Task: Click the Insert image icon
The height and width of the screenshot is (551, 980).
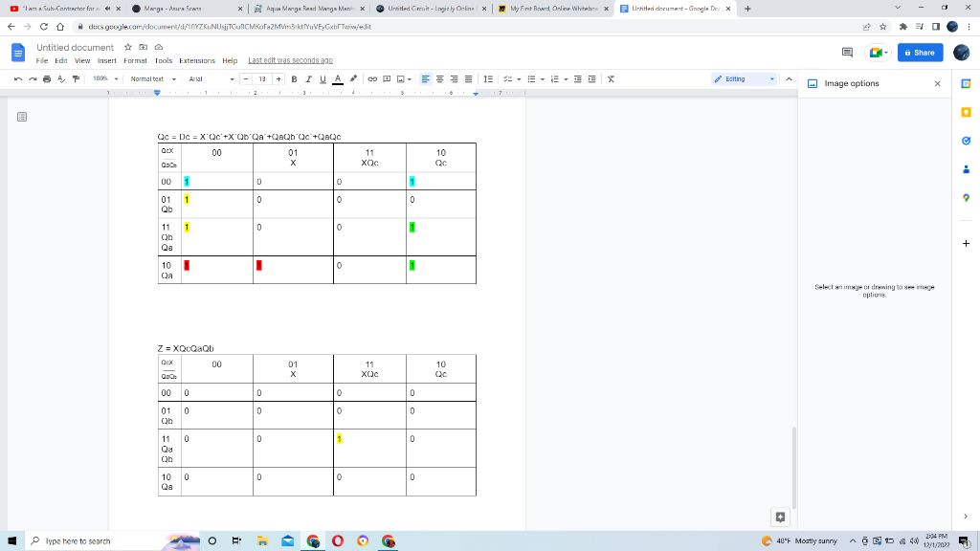Action: [x=400, y=79]
